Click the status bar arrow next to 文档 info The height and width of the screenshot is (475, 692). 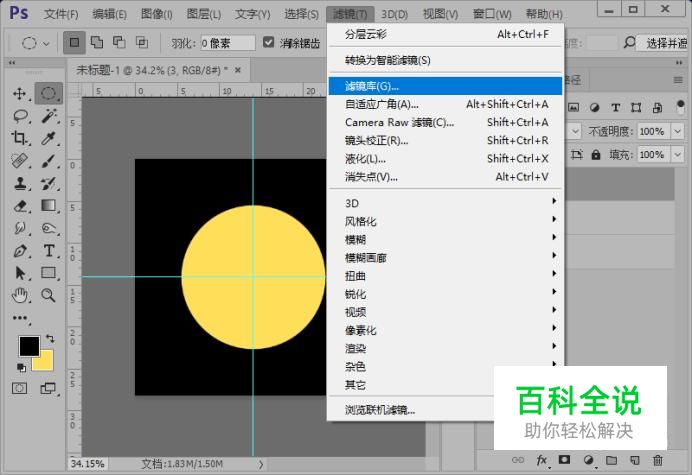point(261,464)
